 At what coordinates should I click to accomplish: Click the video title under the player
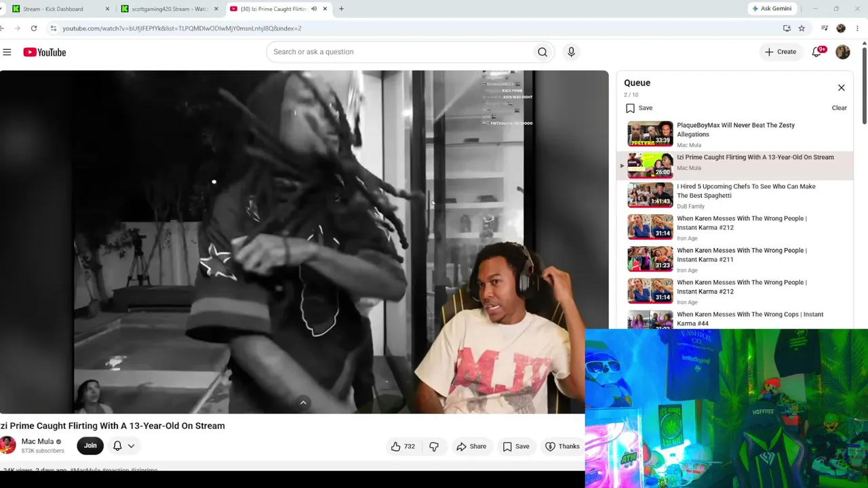[113, 426]
